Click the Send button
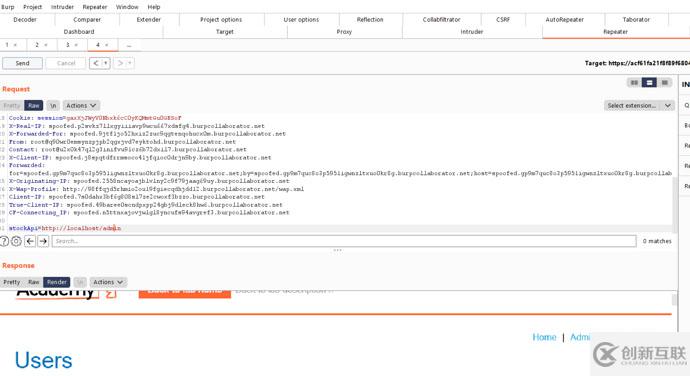The width and height of the screenshot is (690, 376). (x=22, y=63)
